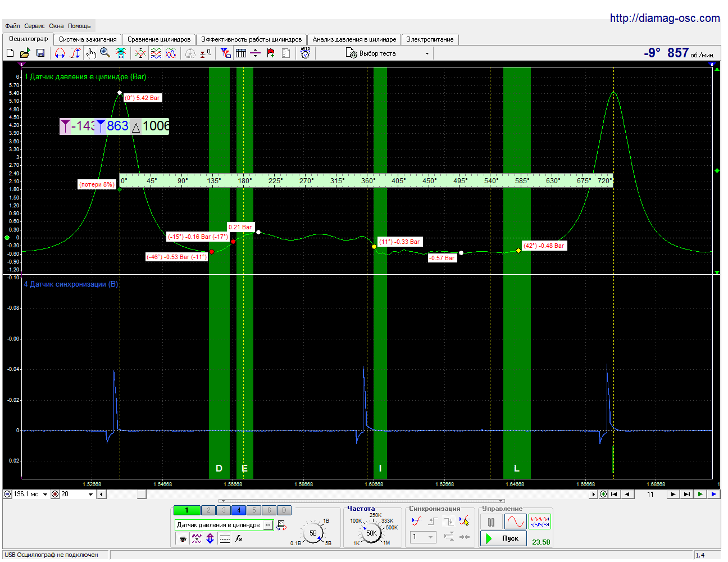This screenshot has width=728, height=562.
Task: Click the stacked green-blue waveforms icon
Action: pos(156,53)
